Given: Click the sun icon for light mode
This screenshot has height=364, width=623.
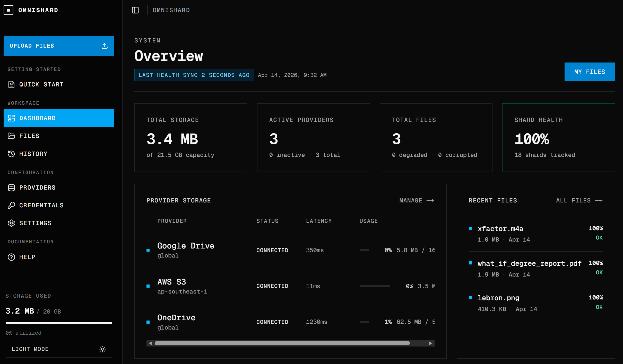Looking at the screenshot, I should (x=102, y=349).
